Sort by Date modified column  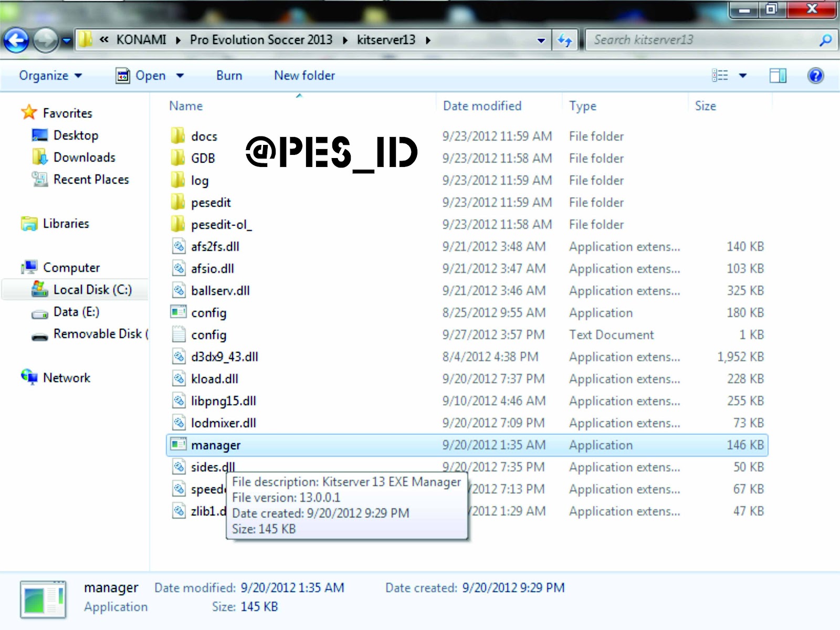pos(482,106)
